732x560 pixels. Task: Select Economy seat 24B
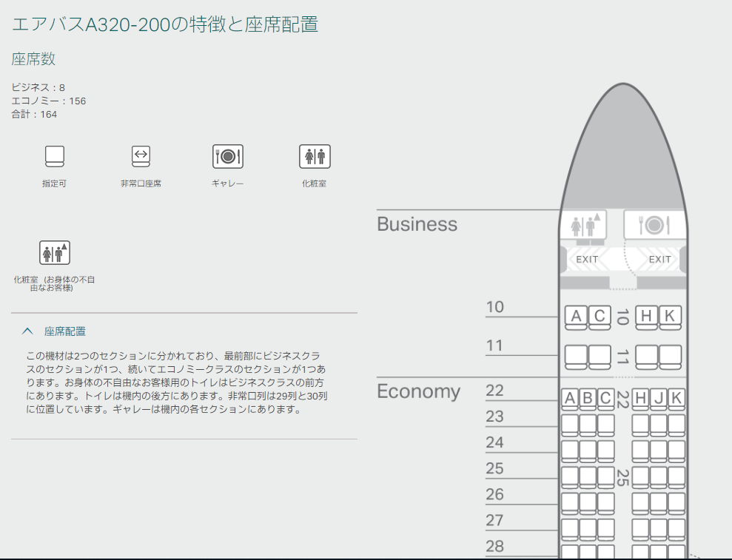[588, 451]
